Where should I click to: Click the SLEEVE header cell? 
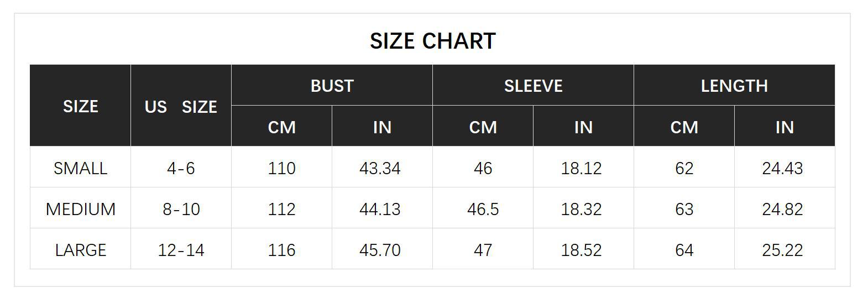[x=533, y=86]
